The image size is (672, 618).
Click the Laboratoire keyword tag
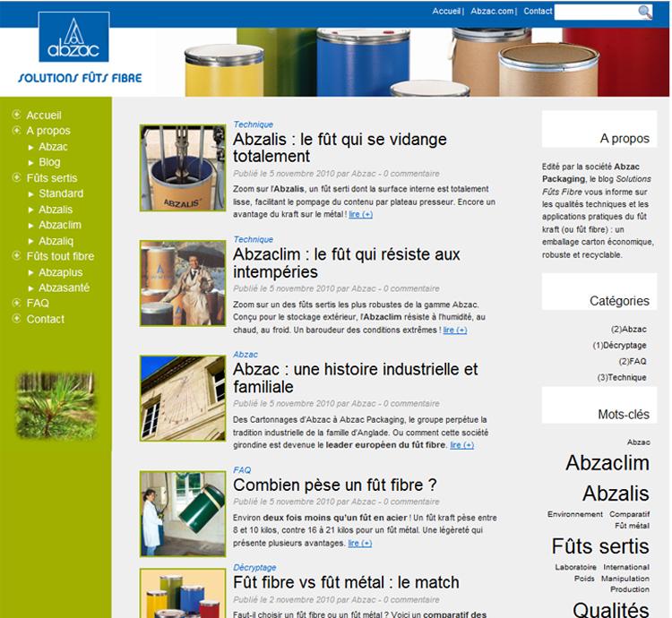575,567
